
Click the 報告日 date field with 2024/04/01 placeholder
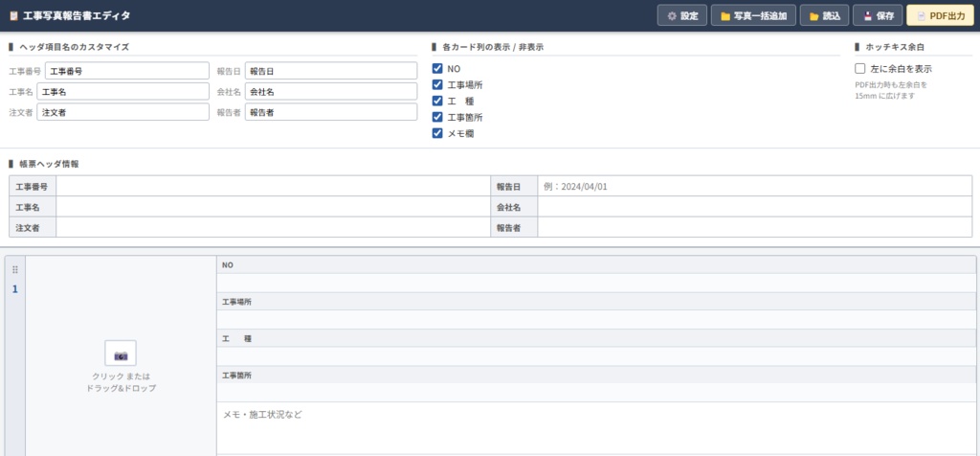(x=755, y=186)
